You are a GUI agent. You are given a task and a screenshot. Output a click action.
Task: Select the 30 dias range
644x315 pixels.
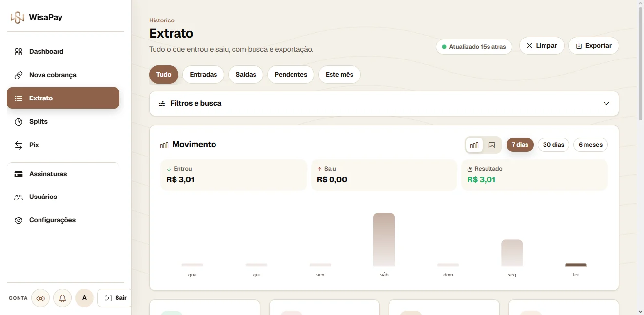(x=553, y=145)
